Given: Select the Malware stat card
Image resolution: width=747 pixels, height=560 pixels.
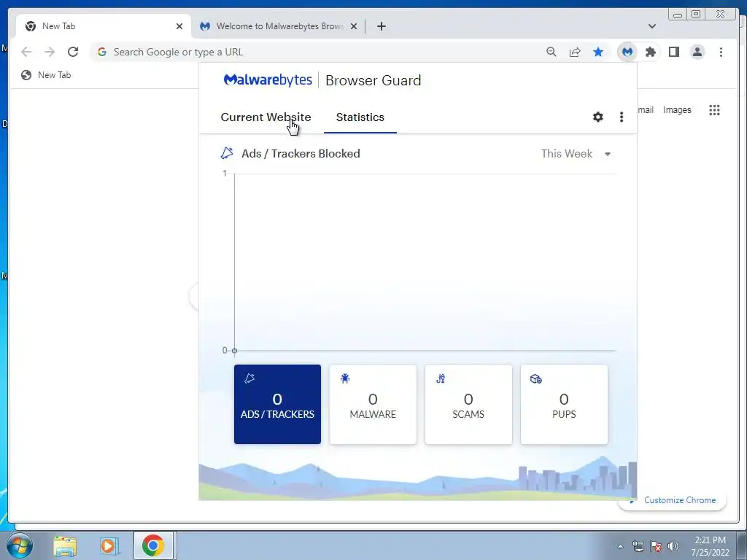Looking at the screenshot, I should click(x=373, y=404).
